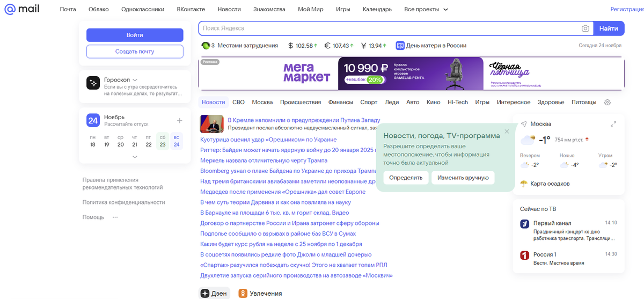
Task: Open the dollar exchange rate 102,58
Action: coord(303,46)
